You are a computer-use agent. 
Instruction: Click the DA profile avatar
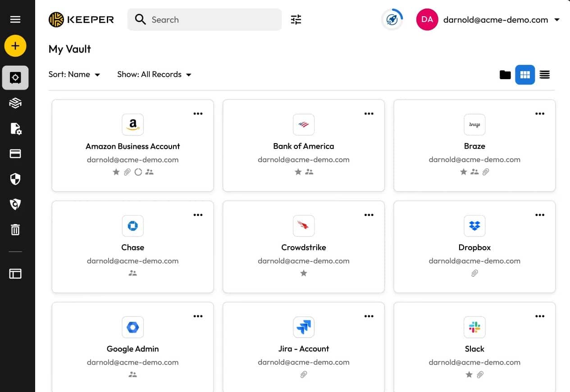[427, 19]
